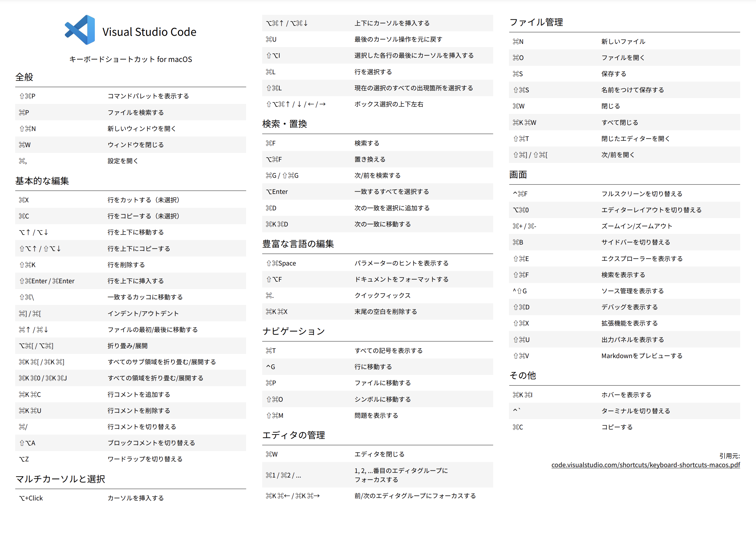
Task: Click '上下にカーソルを挿入する' text
Action: pyautogui.click(x=392, y=23)
